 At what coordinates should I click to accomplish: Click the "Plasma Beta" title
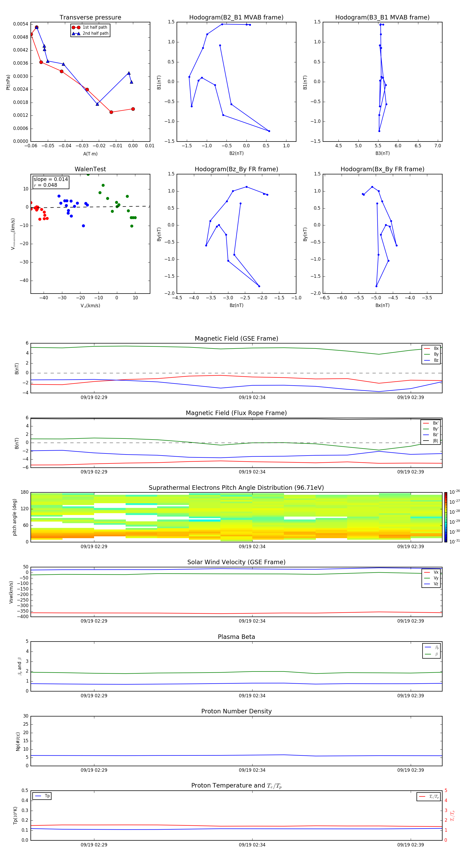coord(236,637)
